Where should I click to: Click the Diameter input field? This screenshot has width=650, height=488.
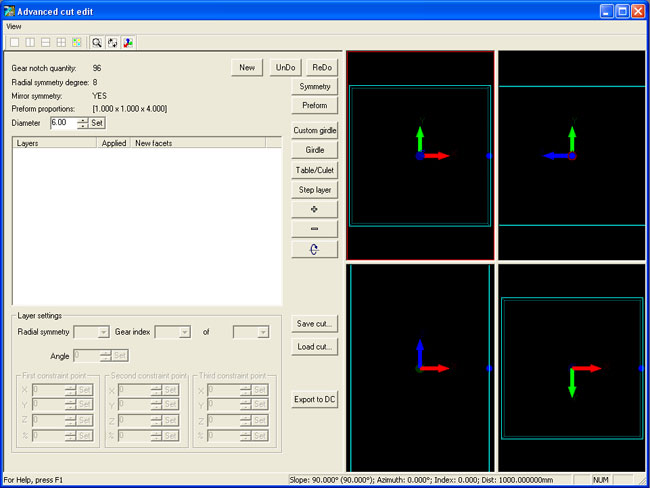[62, 123]
